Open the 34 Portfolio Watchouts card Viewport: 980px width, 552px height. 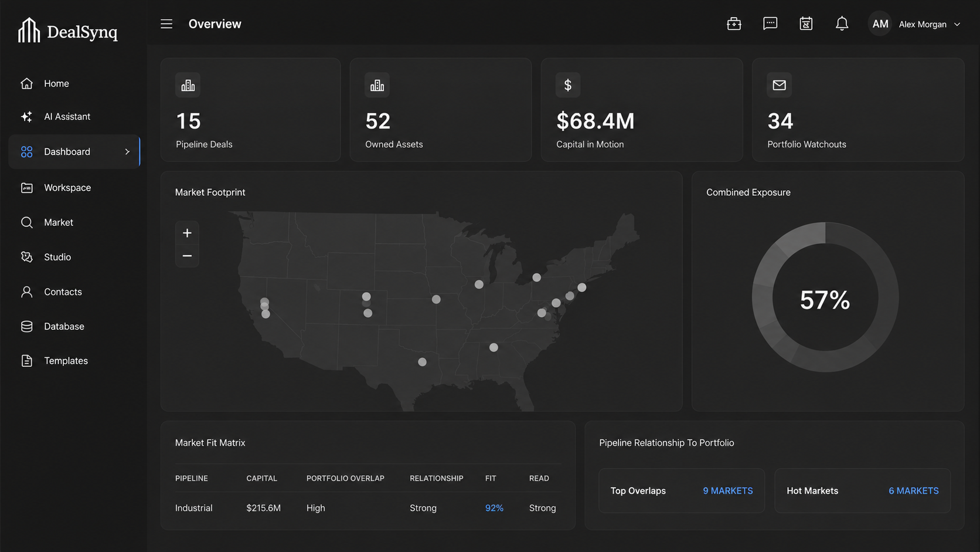pos(858,110)
